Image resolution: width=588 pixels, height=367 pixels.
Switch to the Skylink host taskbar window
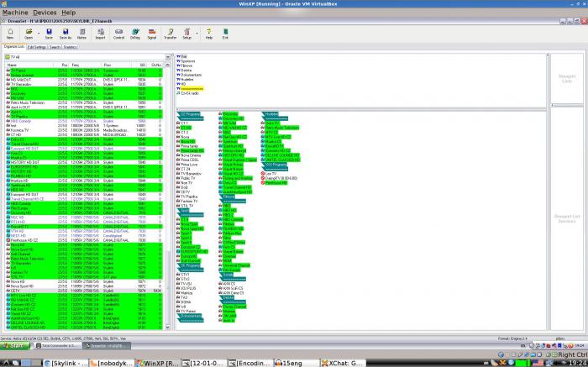point(66,363)
